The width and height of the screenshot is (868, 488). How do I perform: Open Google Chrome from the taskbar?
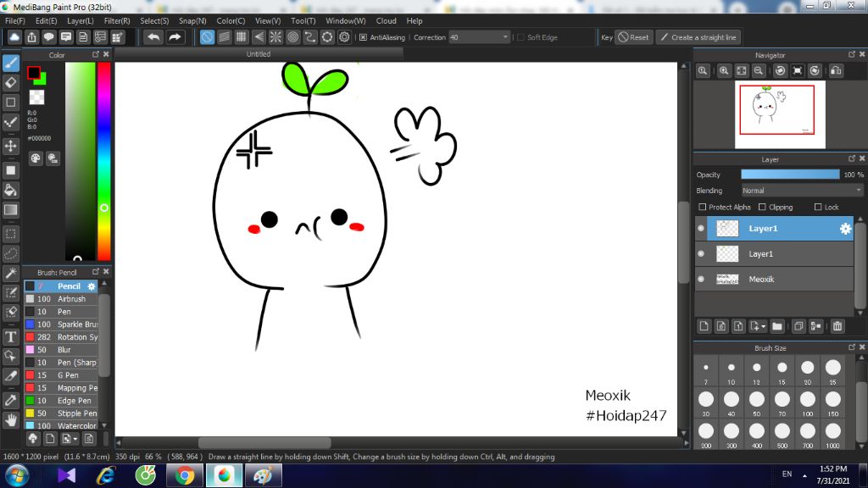185,476
